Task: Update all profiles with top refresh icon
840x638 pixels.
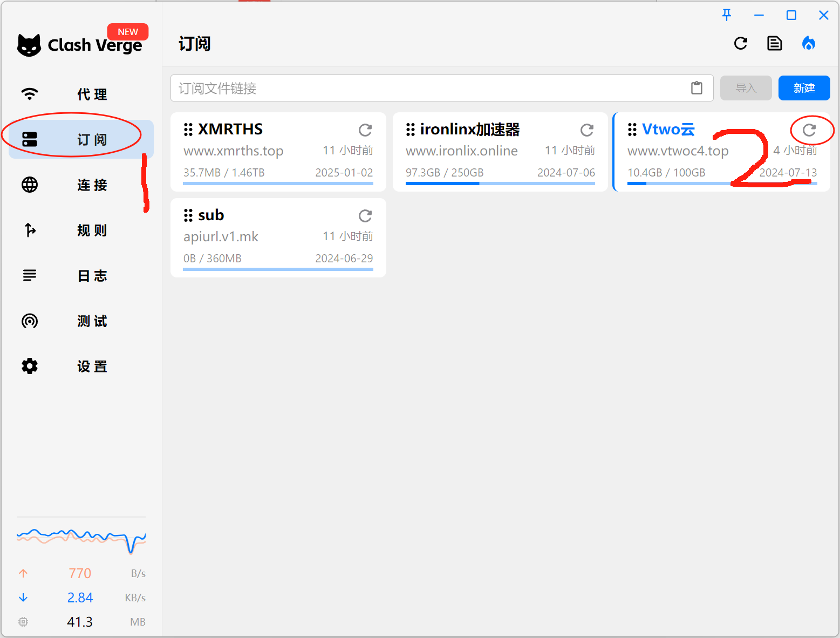Action: coord(741,43)
